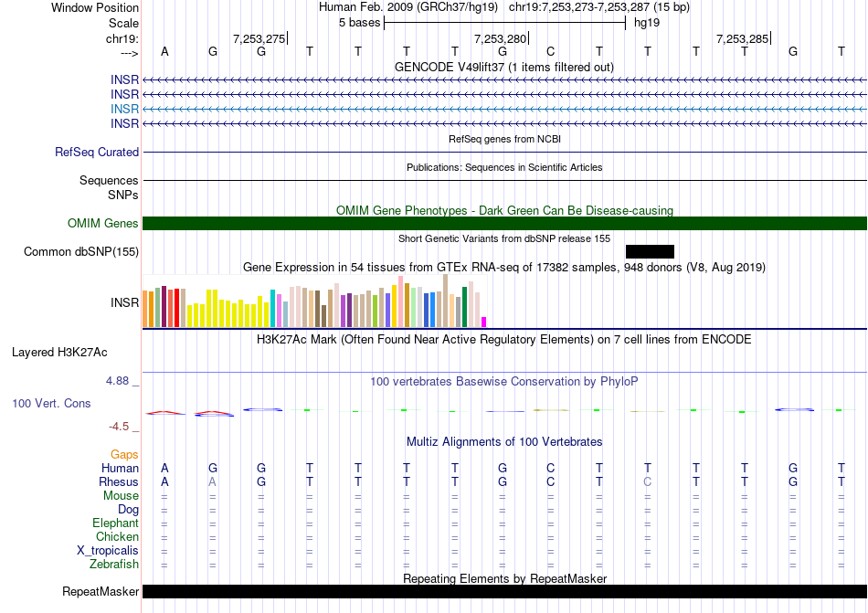Image resolution: width=868 pixels, height=613 pixels.
Task: Open Multiz Alignments of 100 Vertebrates title
Action: pos(503,442)
